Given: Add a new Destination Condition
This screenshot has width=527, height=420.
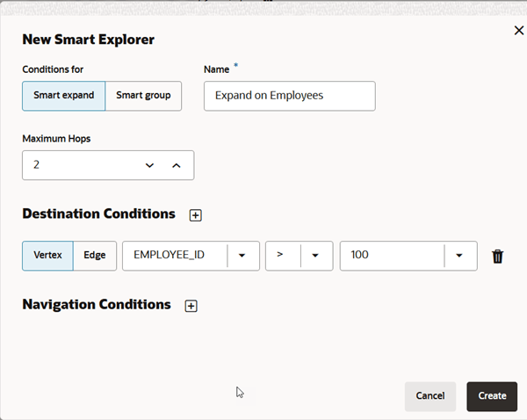Looking at the screenshot, I should click(x=196, y=215).
